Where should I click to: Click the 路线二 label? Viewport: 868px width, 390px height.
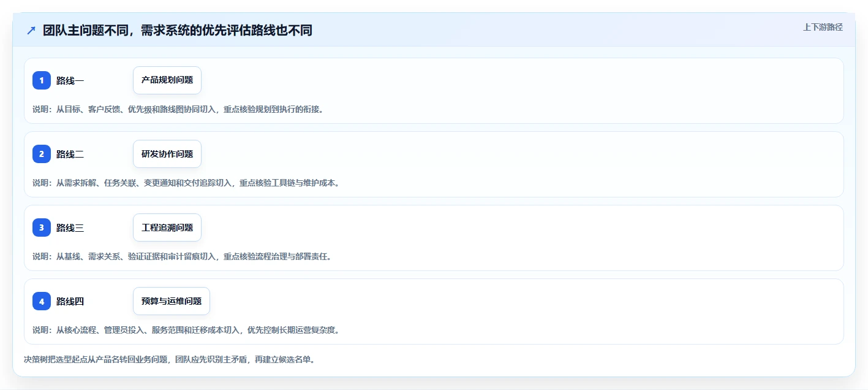(70, 154)
